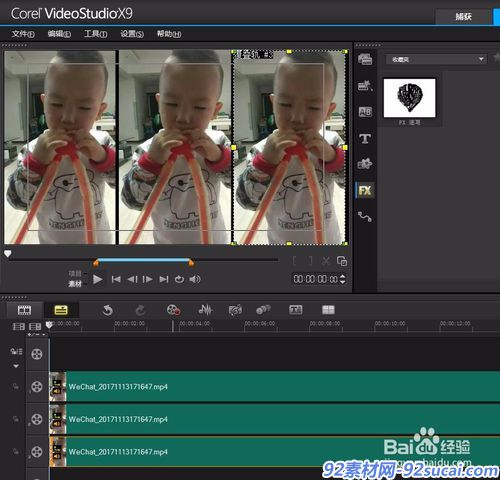
Task: Switch to the 捕获 (Capture) tab
Action: (464, 16)
